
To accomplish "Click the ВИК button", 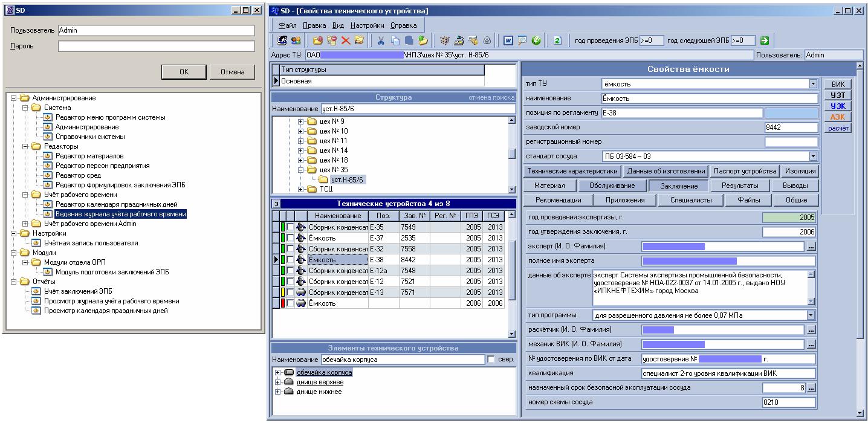I will (838, 85).
